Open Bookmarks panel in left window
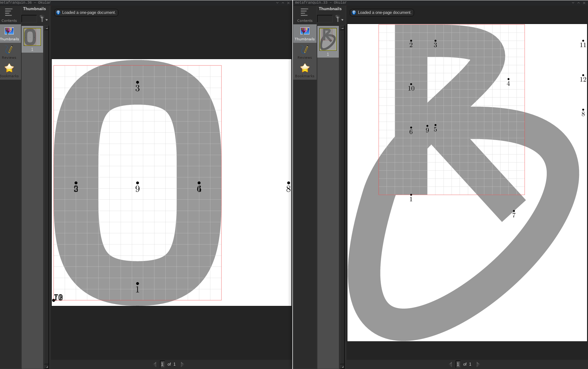 point(9,70)
